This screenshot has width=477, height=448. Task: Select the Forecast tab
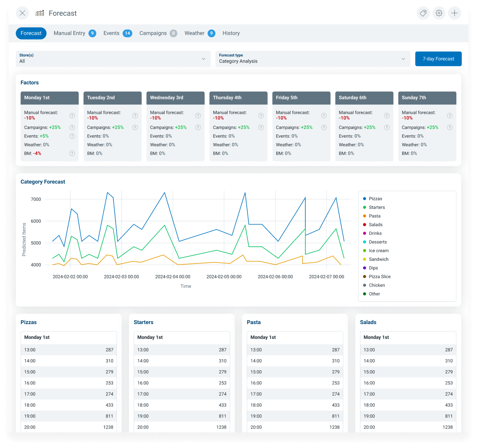[31, 33]
